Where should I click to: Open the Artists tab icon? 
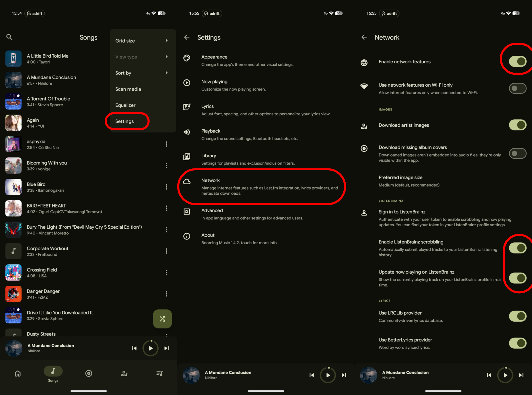click(124, 373)
